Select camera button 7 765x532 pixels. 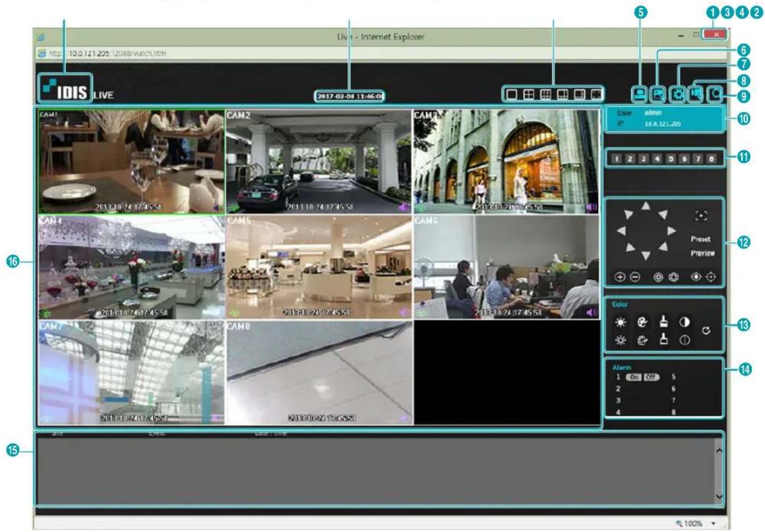point(698,159)
